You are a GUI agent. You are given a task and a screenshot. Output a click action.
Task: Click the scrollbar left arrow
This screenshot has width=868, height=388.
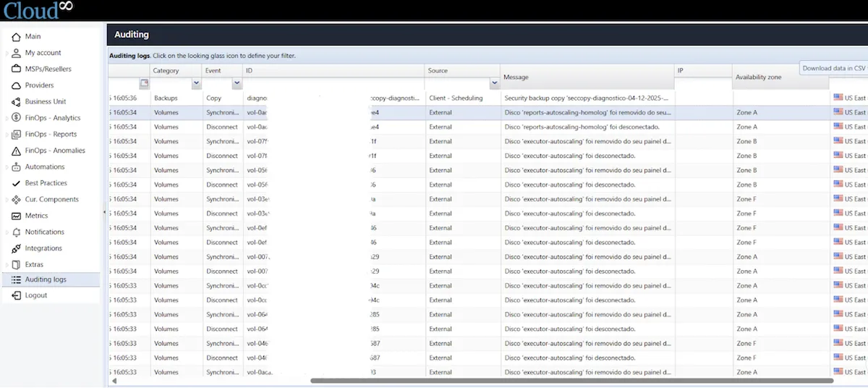[113, 380]
